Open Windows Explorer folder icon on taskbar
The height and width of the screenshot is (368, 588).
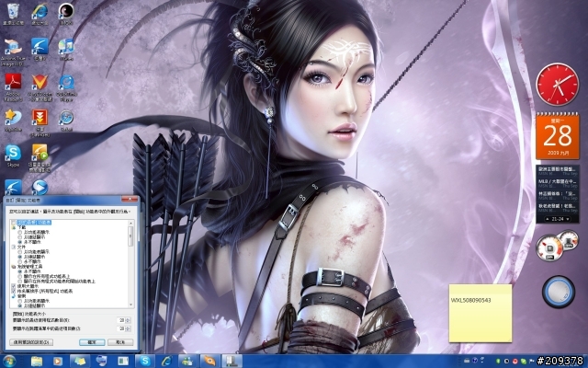pos(37,362)
